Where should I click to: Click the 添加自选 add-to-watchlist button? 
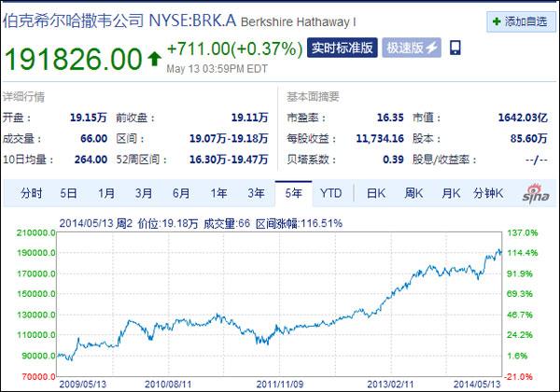pos(518,21)
